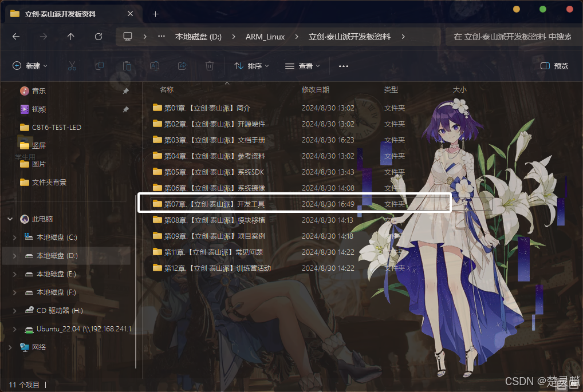The height and width of the screenshot is (392, 583).
Task: Sort by the 修改日期 column header
Action: coord(316,89)
